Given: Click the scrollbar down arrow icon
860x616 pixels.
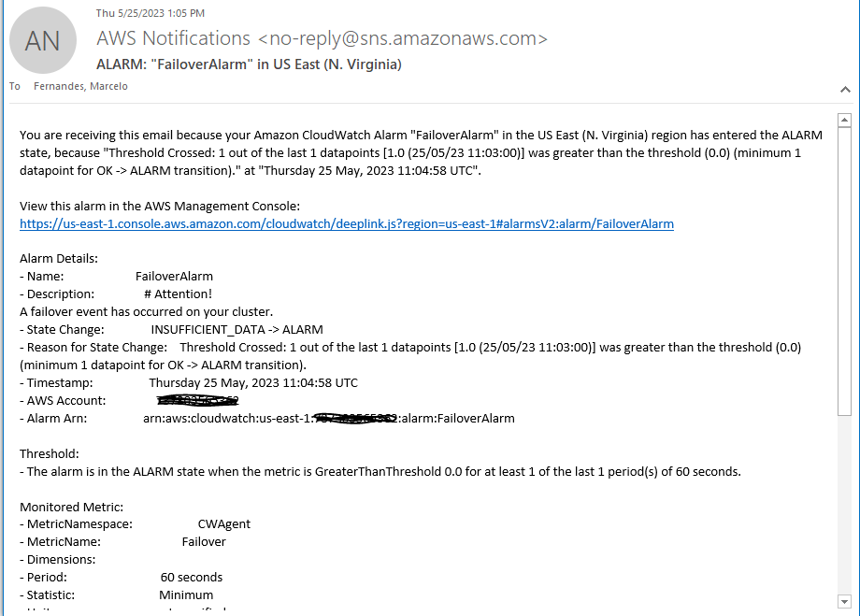Looking at the screenshot, I should click(845, 603).
